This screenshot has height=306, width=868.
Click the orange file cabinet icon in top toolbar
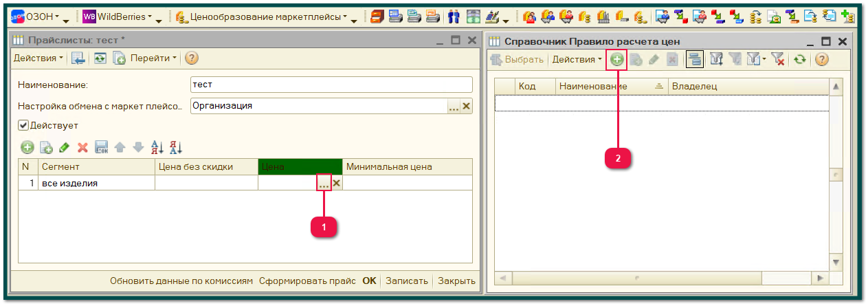coord(377,15)
